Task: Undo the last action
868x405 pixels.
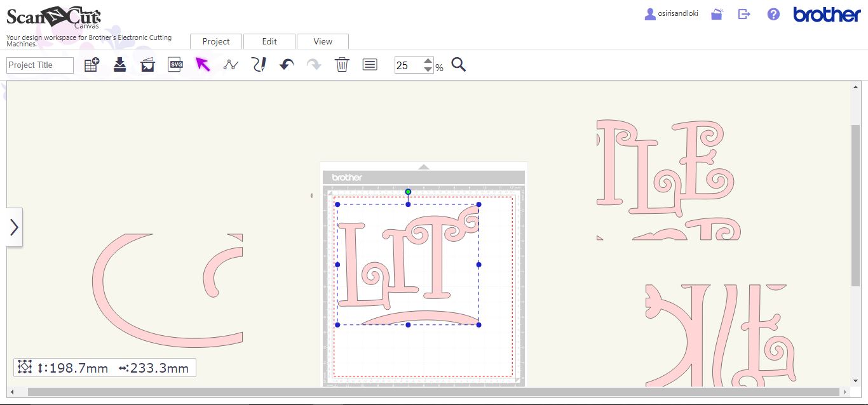Action: coord(286,64)
